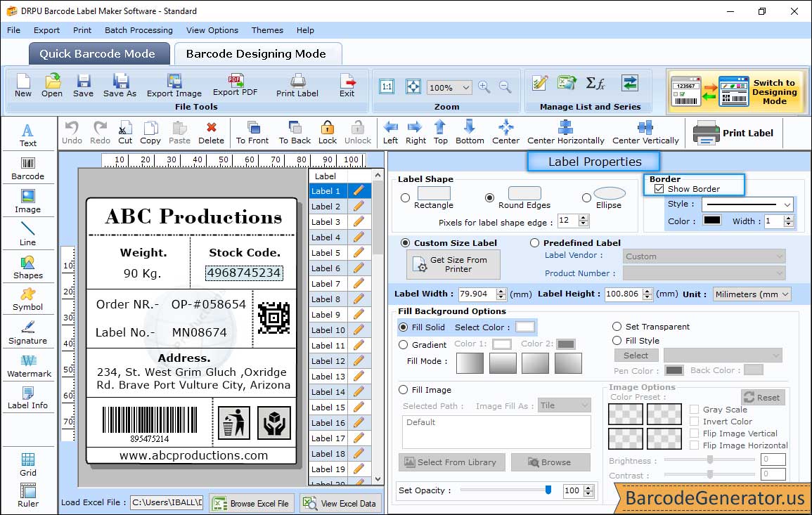This screenshot has height=515, width=812.
Task: Click the edit pencil for Label 5
Action: tap(359, 253)
